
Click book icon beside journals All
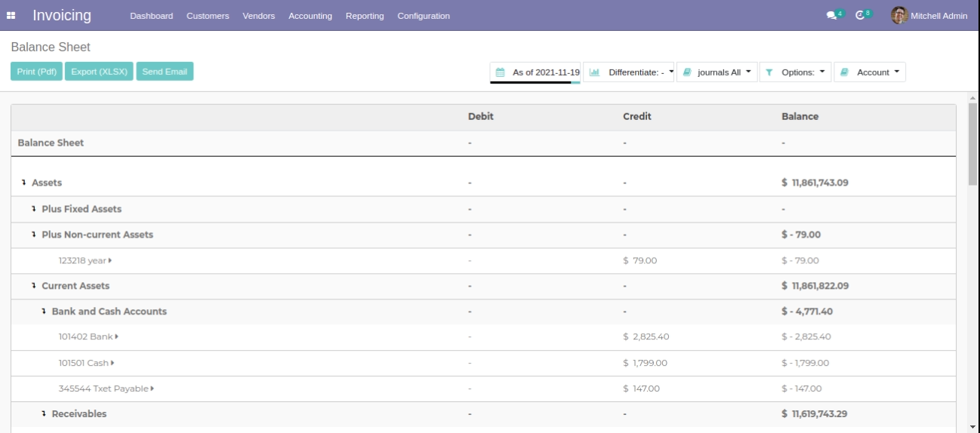pyautogui.click(x=686, y=72)
